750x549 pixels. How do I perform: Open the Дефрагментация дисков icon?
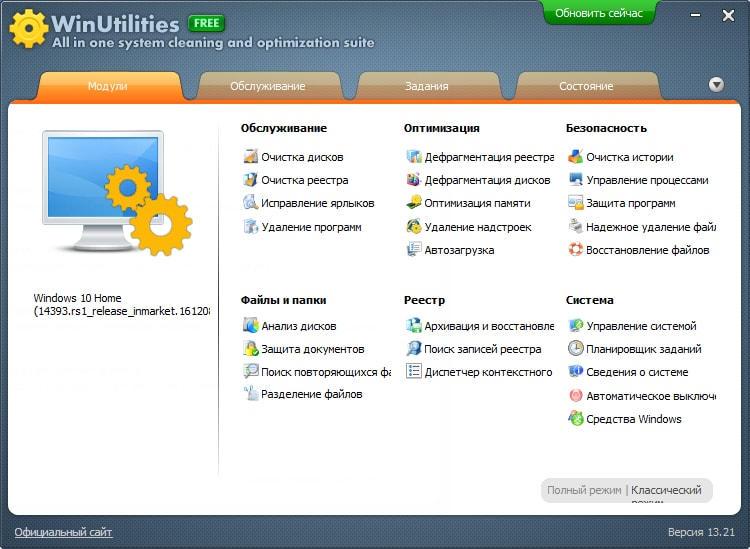(x=414, y=180)
